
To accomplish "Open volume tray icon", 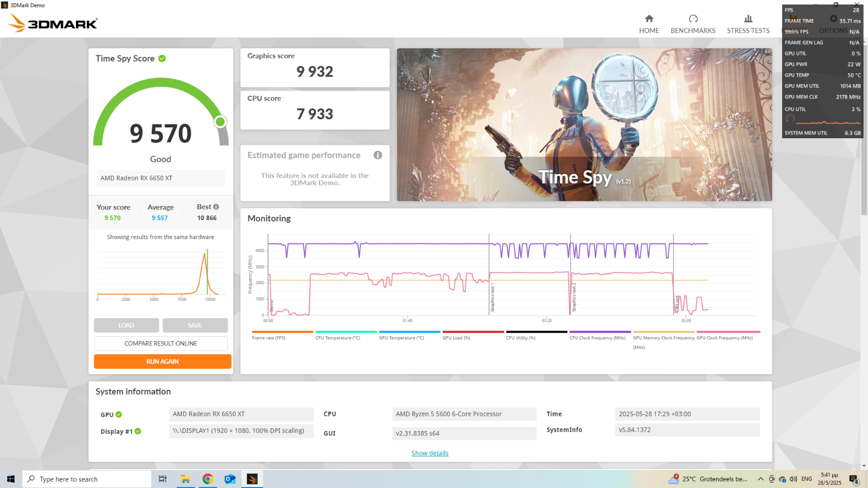I will point(794,479).
